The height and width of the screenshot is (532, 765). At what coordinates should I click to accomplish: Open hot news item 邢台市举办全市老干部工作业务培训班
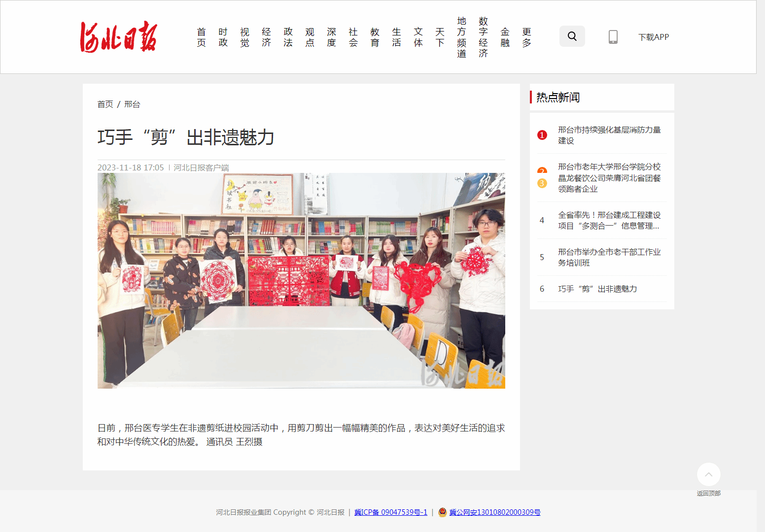[x=609, y=257]
